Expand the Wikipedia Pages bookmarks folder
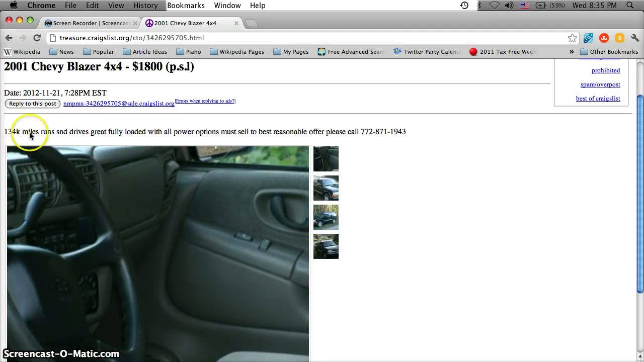 click(237, 52)
